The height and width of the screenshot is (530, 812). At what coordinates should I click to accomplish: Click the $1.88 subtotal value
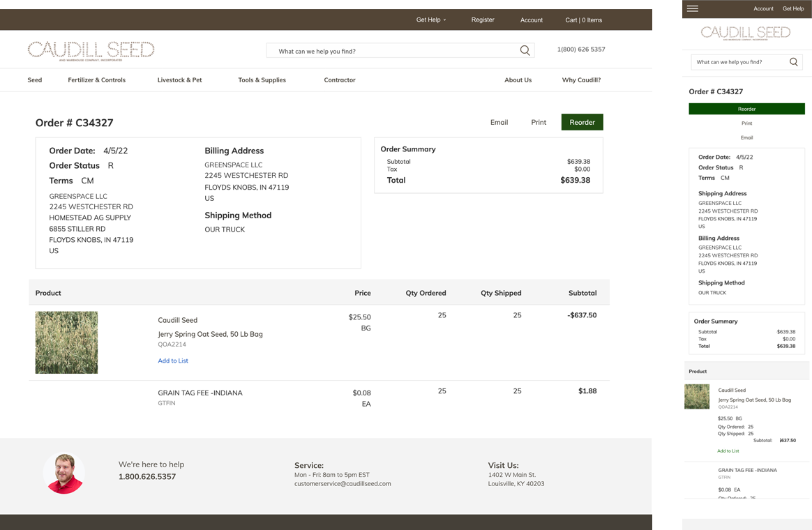(x=587, y=391)
